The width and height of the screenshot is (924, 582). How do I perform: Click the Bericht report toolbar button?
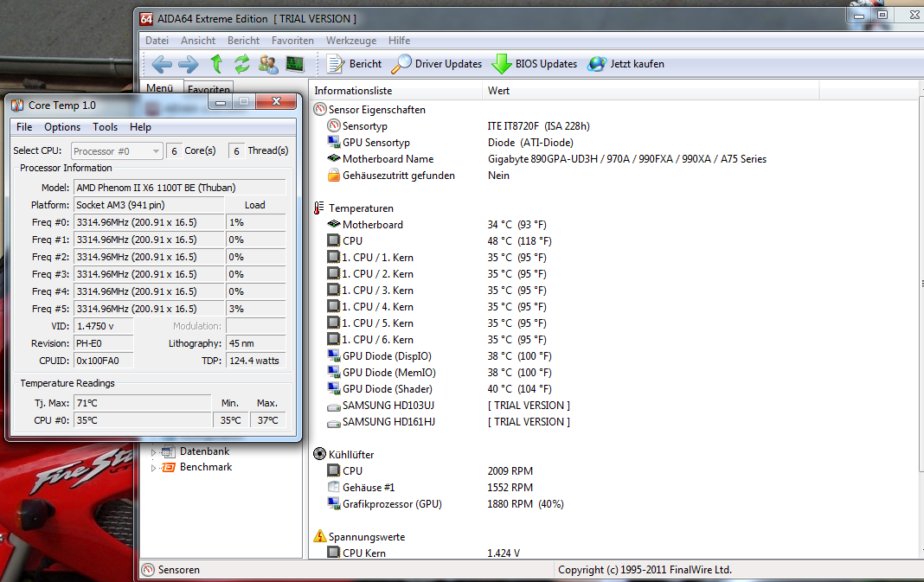[x=354, y=64]
